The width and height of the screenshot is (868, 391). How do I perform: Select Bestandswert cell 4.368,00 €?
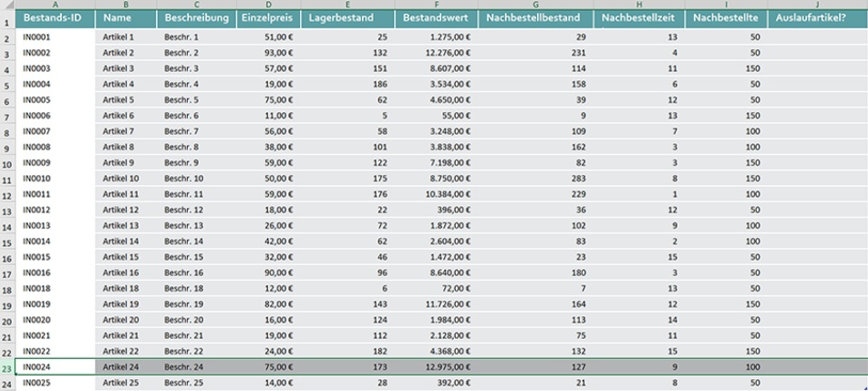coord(436,351)
